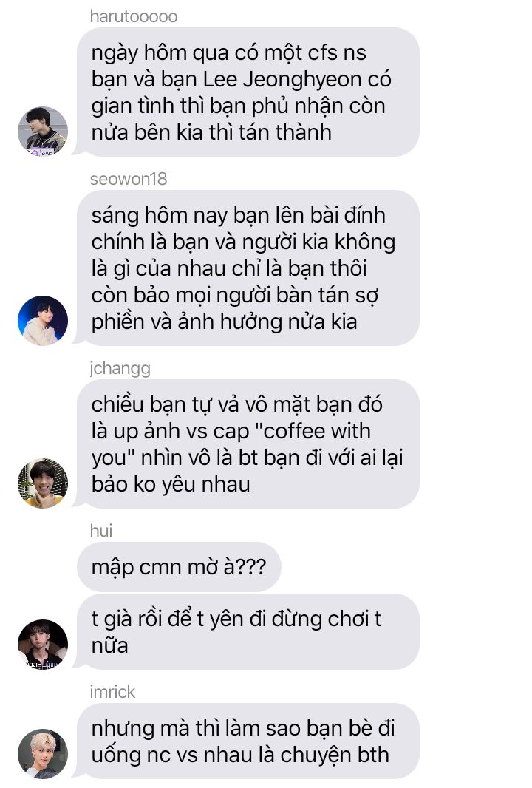Tap 'phiền và ảnh hưởng nửa kia' line
532x788 pixels.
click(224, 322)
